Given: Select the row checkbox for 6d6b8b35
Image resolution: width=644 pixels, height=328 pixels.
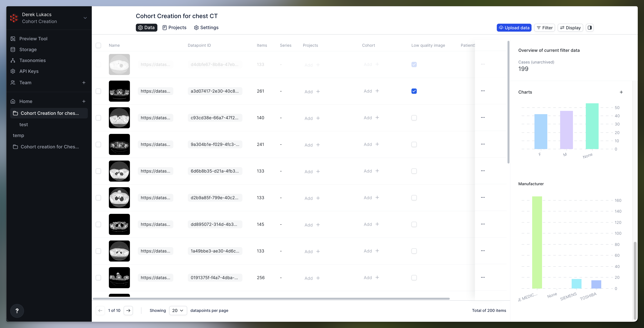Looking at the screenshot, I should 98,171.
